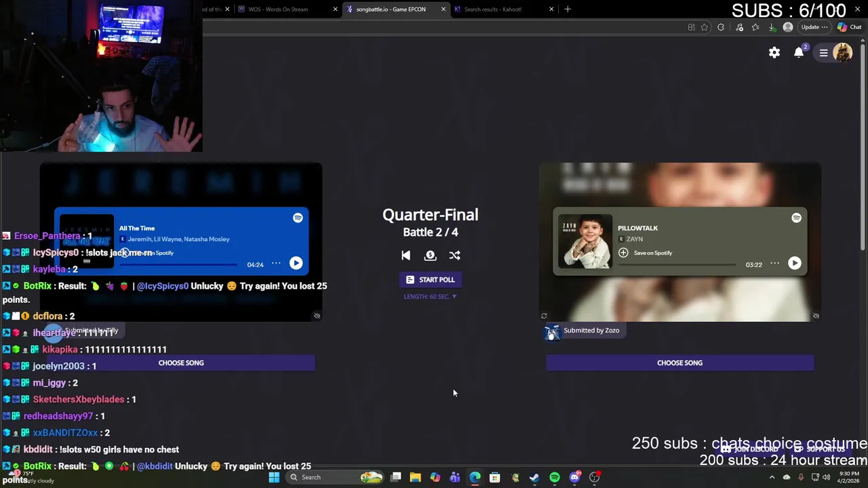This screenshot has height=488, width=868.
Task: Bookmark this page with the star icon
Action: click(705, 27)
